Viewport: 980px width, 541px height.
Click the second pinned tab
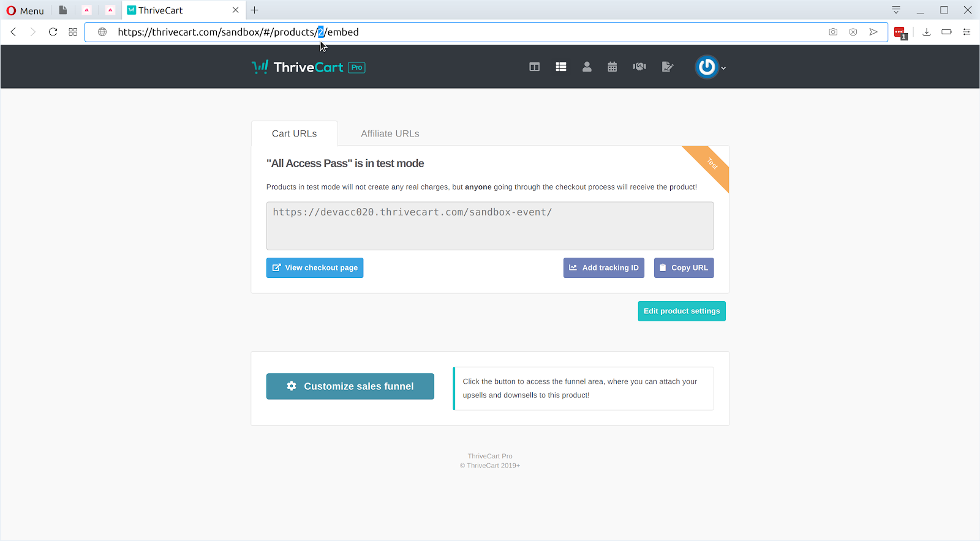pyautogui.click(x=86, y=10)
